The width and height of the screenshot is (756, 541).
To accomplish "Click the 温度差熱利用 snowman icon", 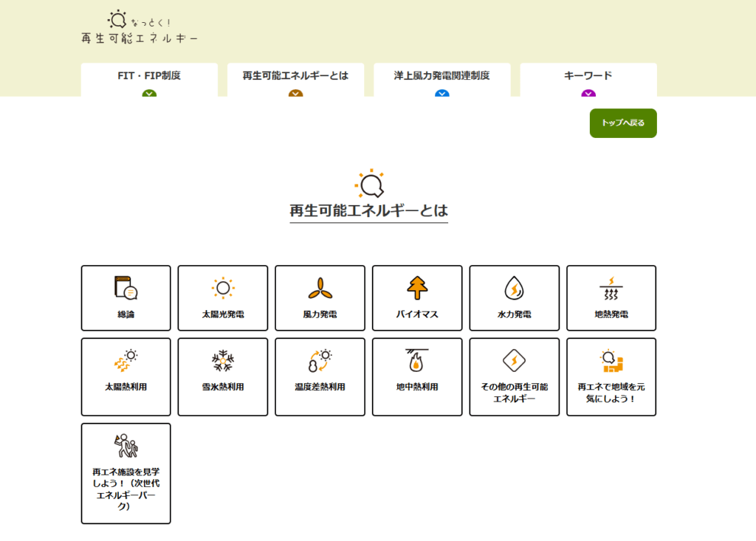I will click(x=320, y=360).
